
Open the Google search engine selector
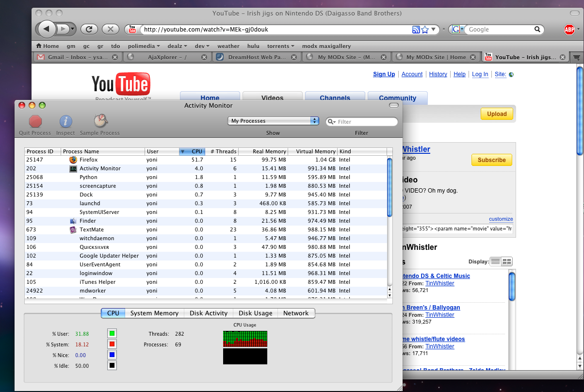pyautogui.click(x=456, y=30)
